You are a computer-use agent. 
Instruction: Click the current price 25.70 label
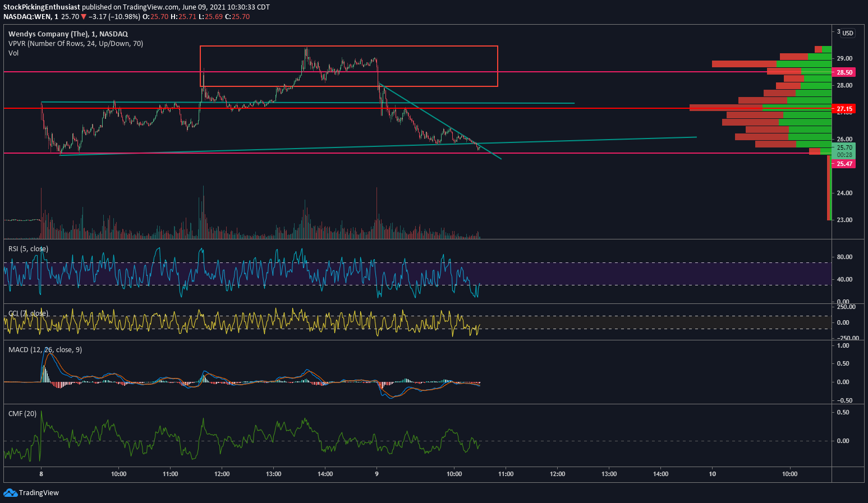pos(844,148)
